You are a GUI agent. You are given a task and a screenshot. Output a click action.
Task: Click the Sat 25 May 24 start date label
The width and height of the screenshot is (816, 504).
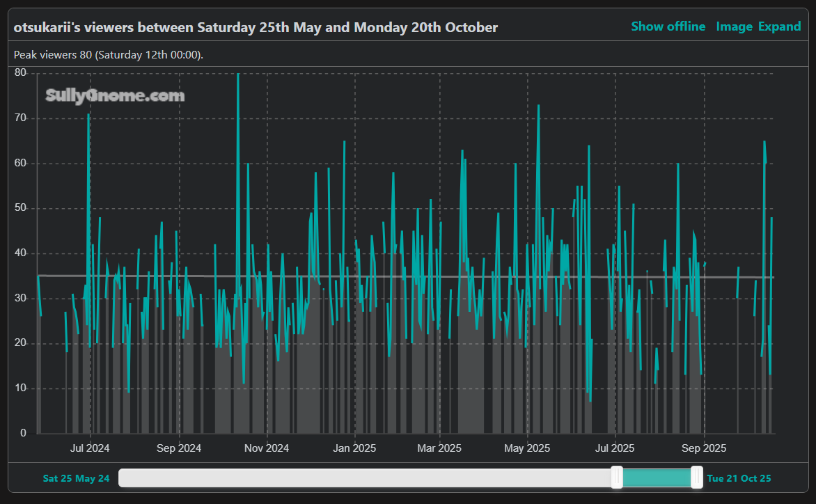[76, 478]
